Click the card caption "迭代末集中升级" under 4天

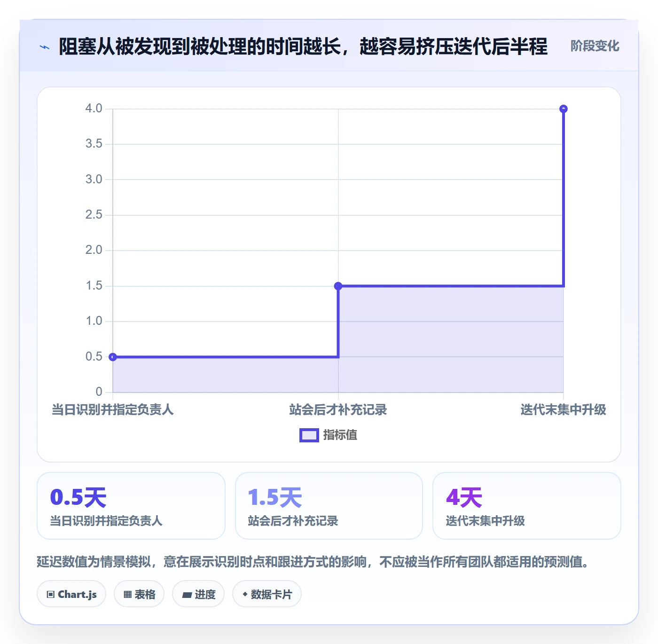485,521
